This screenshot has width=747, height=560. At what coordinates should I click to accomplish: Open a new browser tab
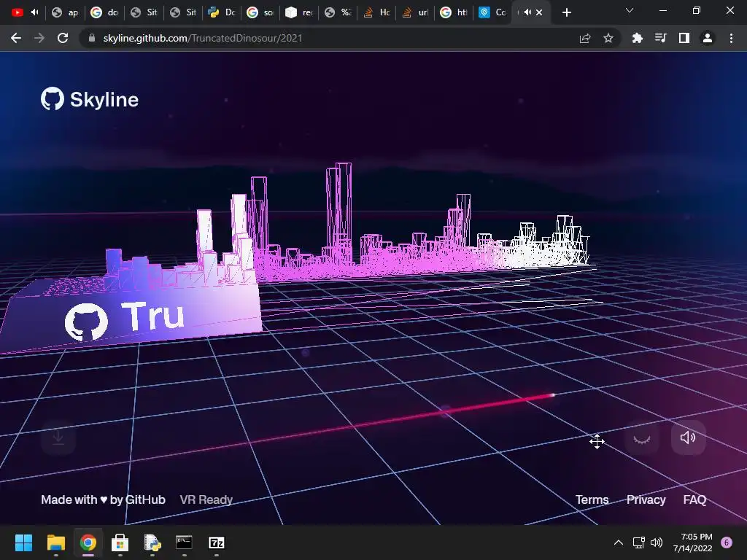pyautogui.click(x=566, y=12)
